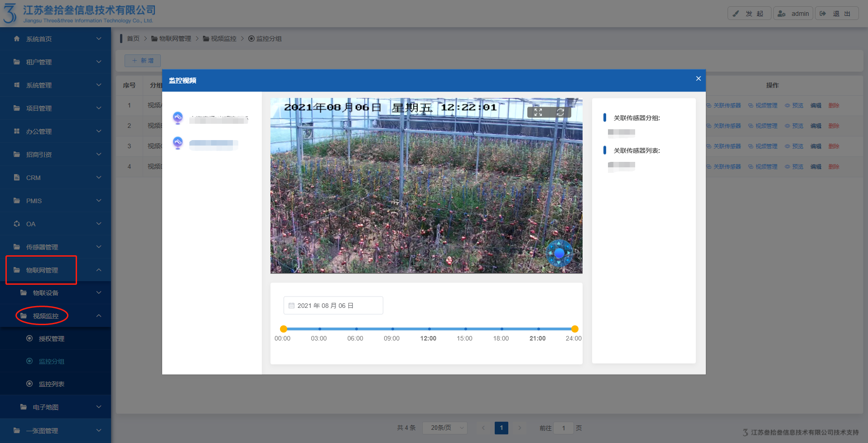
Task: Open the 传感器管理 menu
Action: [x=42, y=247]
